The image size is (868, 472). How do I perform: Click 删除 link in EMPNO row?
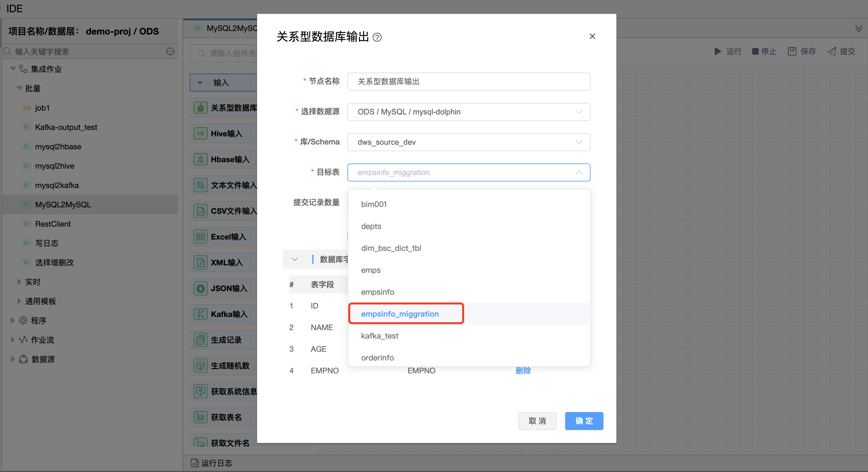[x=523, y=370]
